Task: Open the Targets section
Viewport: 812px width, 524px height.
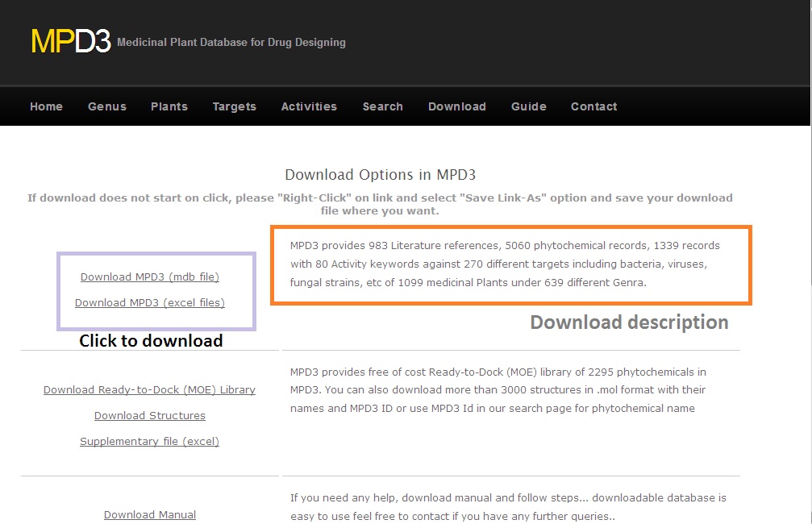Action: 235,106
